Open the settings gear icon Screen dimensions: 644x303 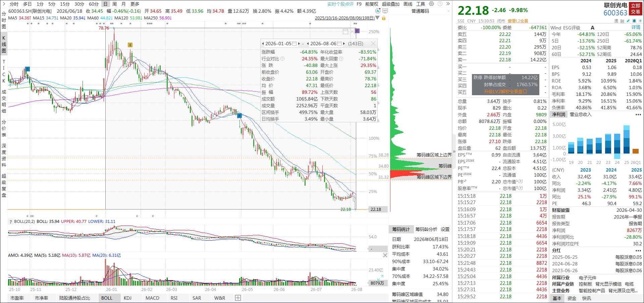click(431, 4)
